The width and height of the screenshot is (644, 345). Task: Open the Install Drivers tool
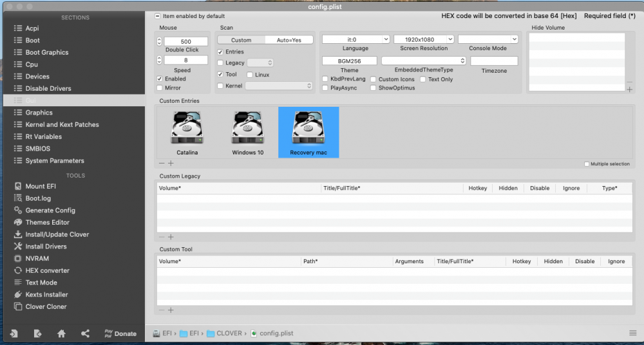[46, 247]
